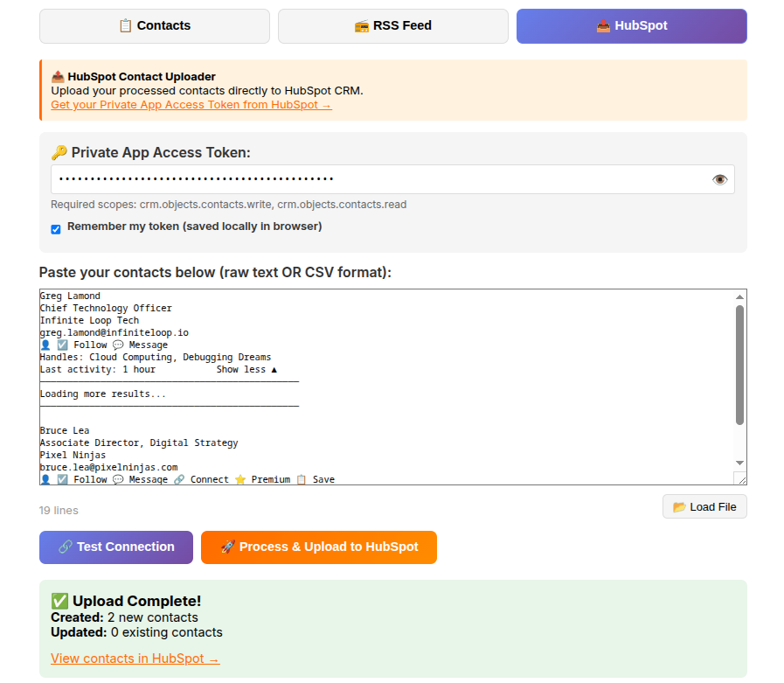This screenshot has height=683, width=784.
Task: Click the wrench icon on the upload button
Action: coord(228,547)
